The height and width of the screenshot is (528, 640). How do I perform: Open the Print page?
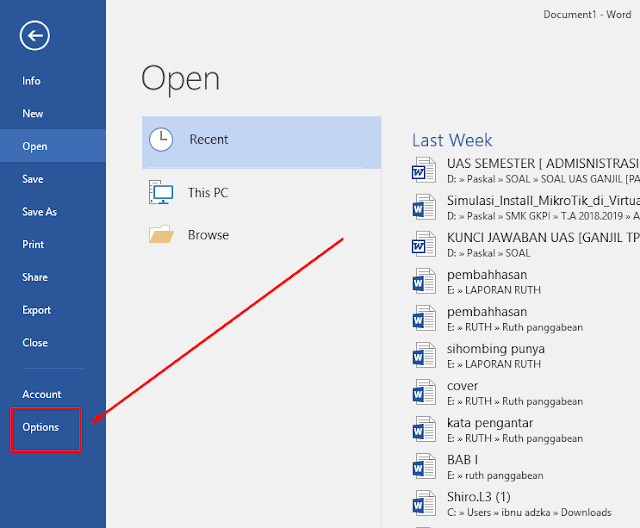33,244
